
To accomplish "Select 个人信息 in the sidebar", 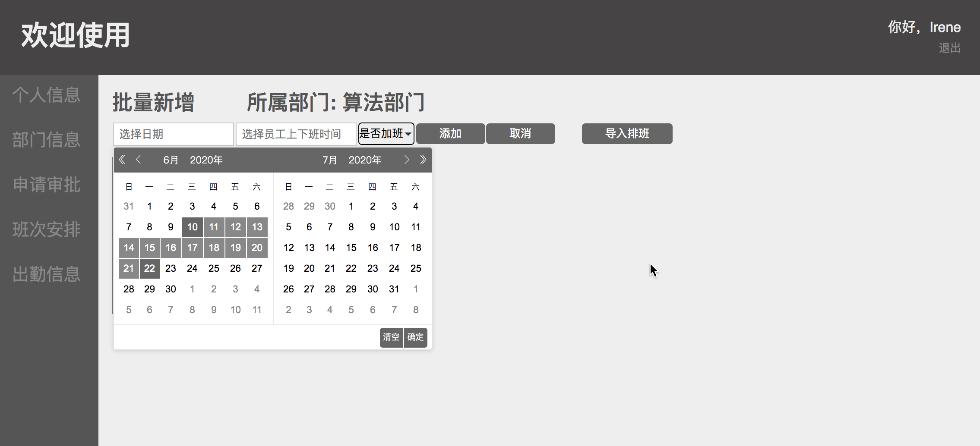I will pyautogui.click(x=46, y=95).
